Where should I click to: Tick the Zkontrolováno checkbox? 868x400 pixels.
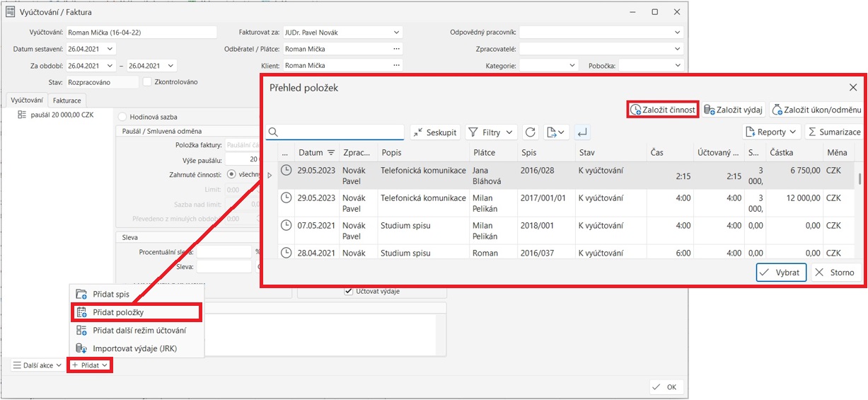(148, 82)
